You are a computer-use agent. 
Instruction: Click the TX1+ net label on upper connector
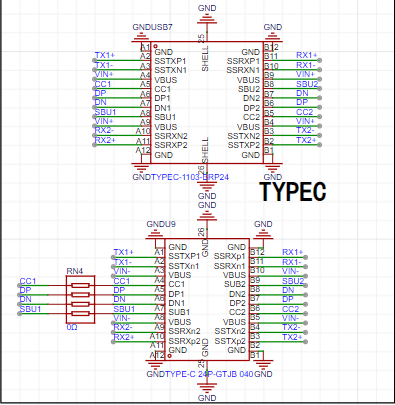coord(105,55)
